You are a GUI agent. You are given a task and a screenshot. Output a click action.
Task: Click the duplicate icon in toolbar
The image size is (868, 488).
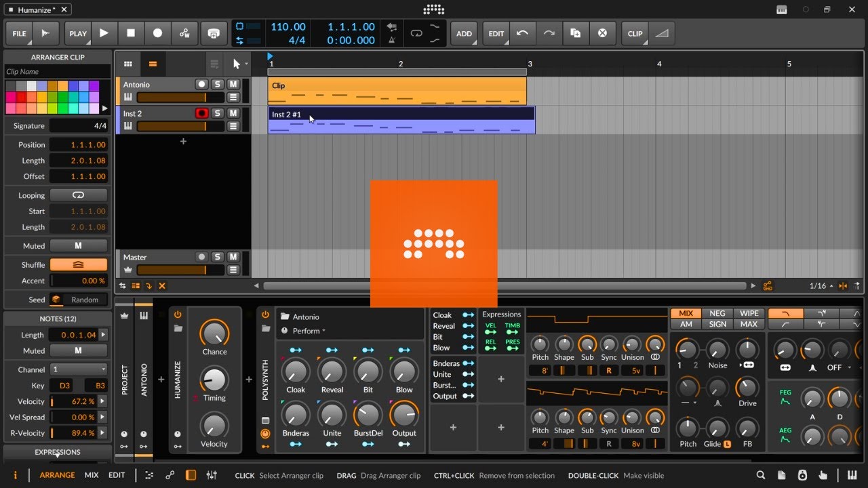click(575, 33)
